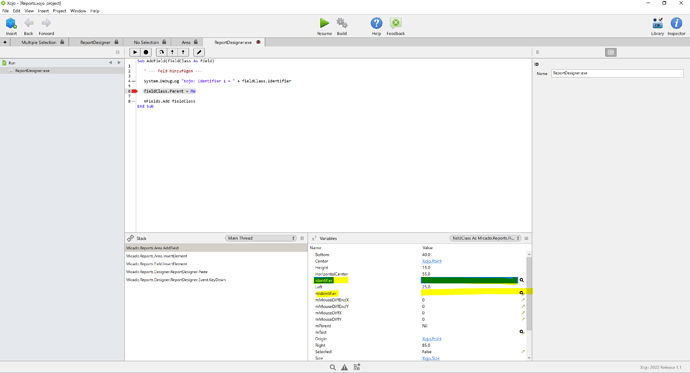Toggle lock on Multiple Selection tab

62,42
